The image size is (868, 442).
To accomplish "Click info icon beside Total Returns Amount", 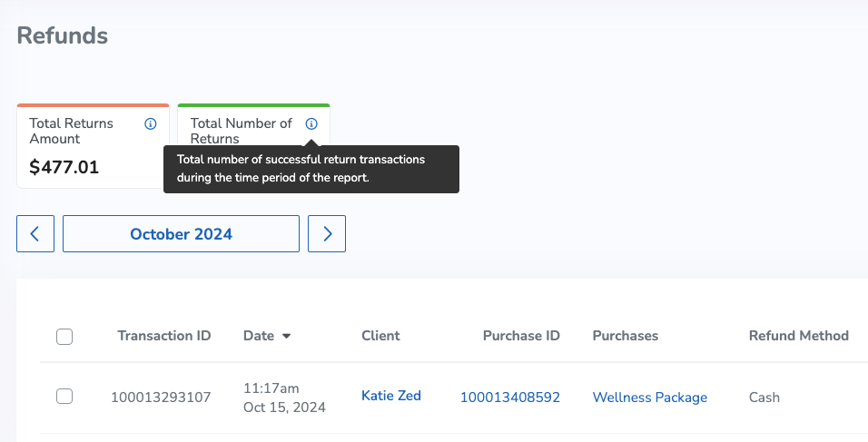I will point(150,124).
